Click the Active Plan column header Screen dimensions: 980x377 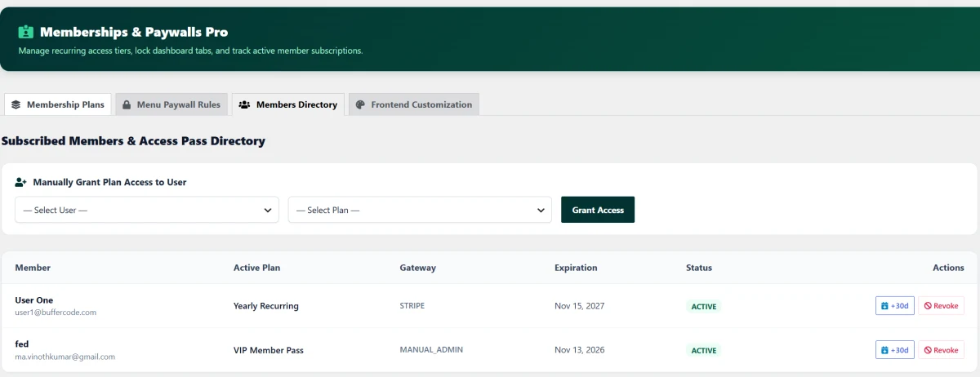[256, 268]
